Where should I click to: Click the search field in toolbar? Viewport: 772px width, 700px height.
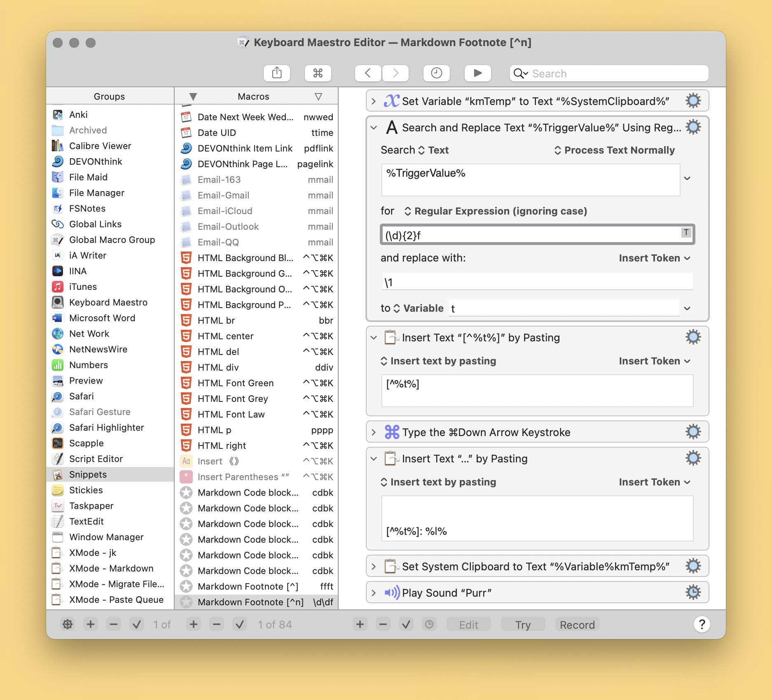click(x=609, y=73)
